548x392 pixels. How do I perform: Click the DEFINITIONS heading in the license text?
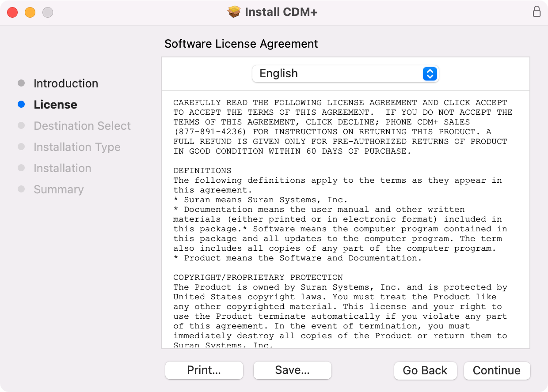pos(202,171)
